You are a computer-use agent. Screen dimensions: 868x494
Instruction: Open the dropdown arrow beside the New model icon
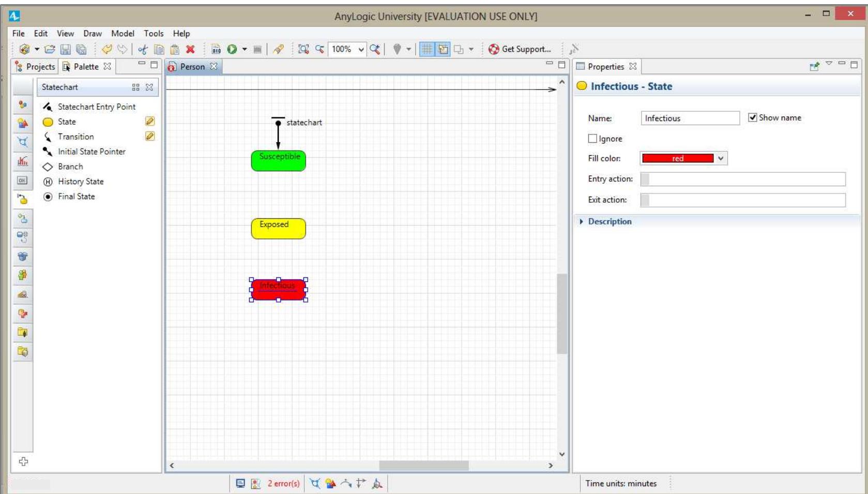point(37,49)
